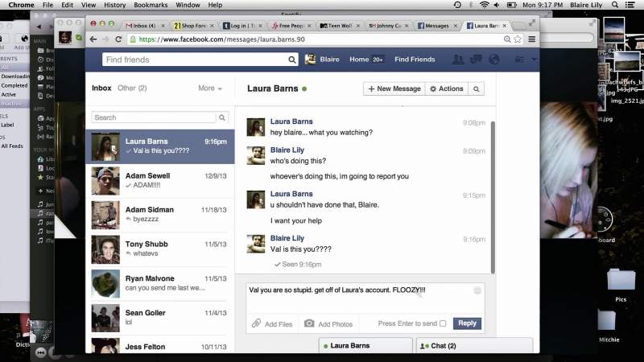Search within conversation magnifier button
644x362 pixels.
click(x=476, y=88)
